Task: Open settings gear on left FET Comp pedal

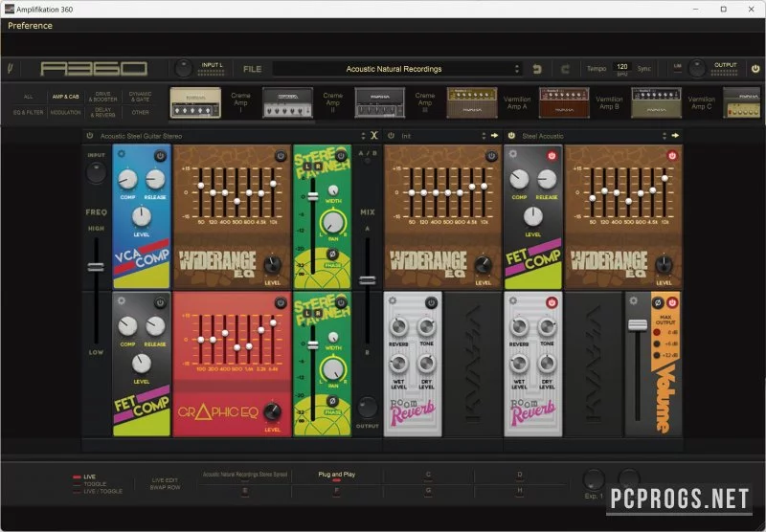Action: tap(122, 300)
